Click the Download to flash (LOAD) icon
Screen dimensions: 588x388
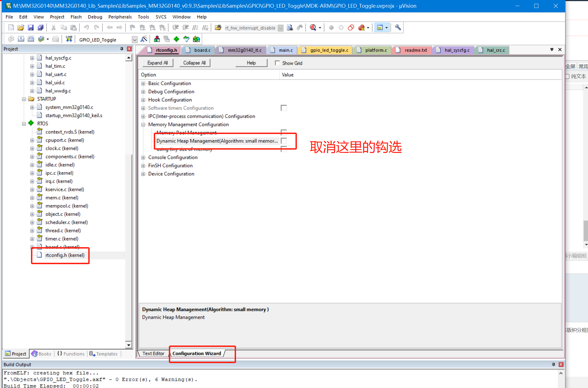click(x=69, y=39)
